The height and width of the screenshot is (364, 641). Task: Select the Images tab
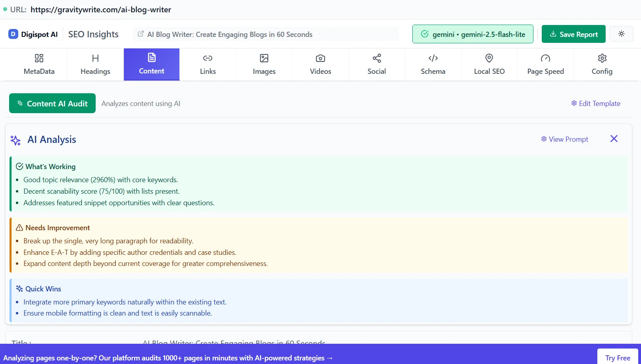point(264,64)
